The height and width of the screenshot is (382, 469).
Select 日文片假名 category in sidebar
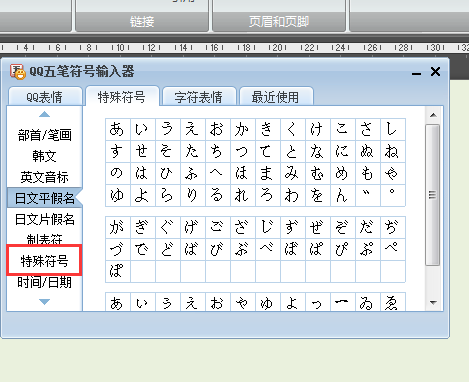(44, 219)
